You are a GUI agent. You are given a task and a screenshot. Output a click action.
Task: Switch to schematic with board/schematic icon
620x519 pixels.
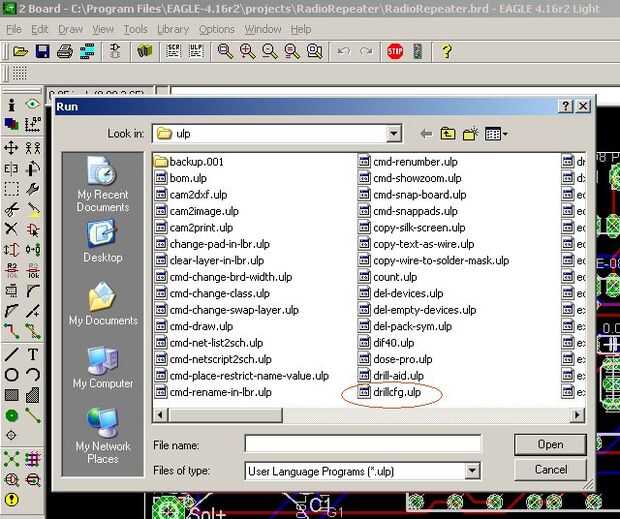tap(115, 51)
